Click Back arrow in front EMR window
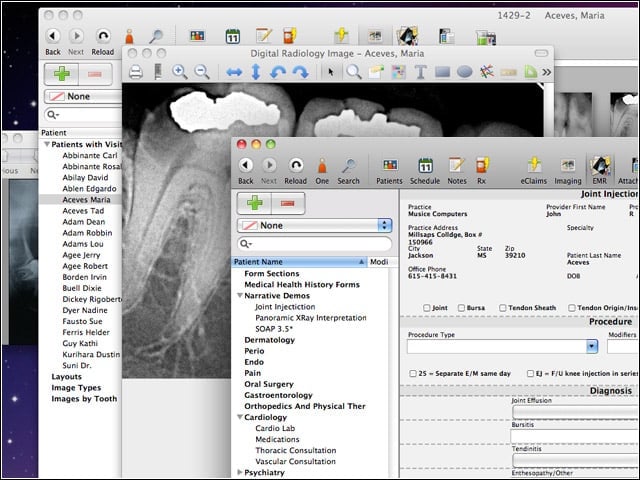Screen dimensions: 640x480 [x=246, y=165]
